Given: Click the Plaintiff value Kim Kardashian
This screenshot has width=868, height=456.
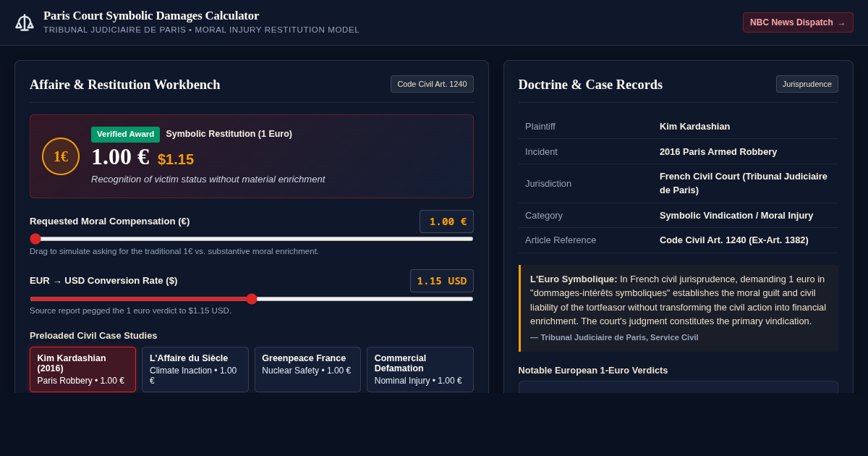Looking at the screenshot, I should click(x=694, y=126).
